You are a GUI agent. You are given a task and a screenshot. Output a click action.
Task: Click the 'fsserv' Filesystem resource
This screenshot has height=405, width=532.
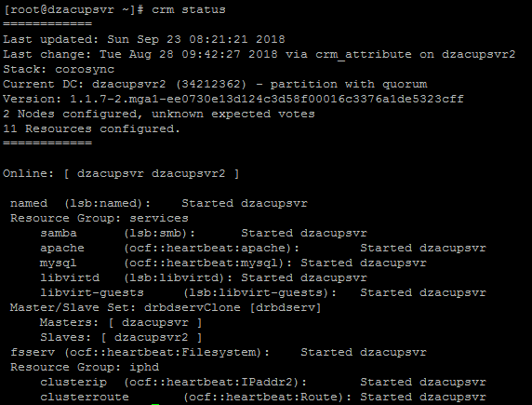[219, 353]
